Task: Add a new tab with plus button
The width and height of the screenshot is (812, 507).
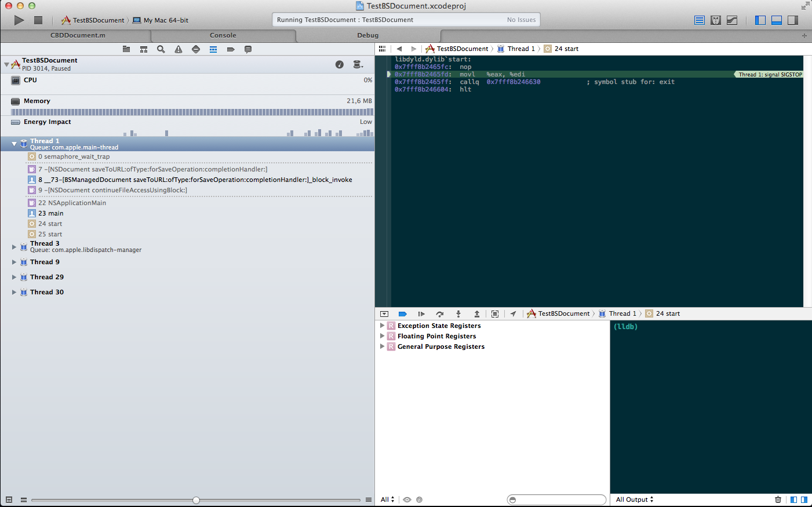Action: 804,36
